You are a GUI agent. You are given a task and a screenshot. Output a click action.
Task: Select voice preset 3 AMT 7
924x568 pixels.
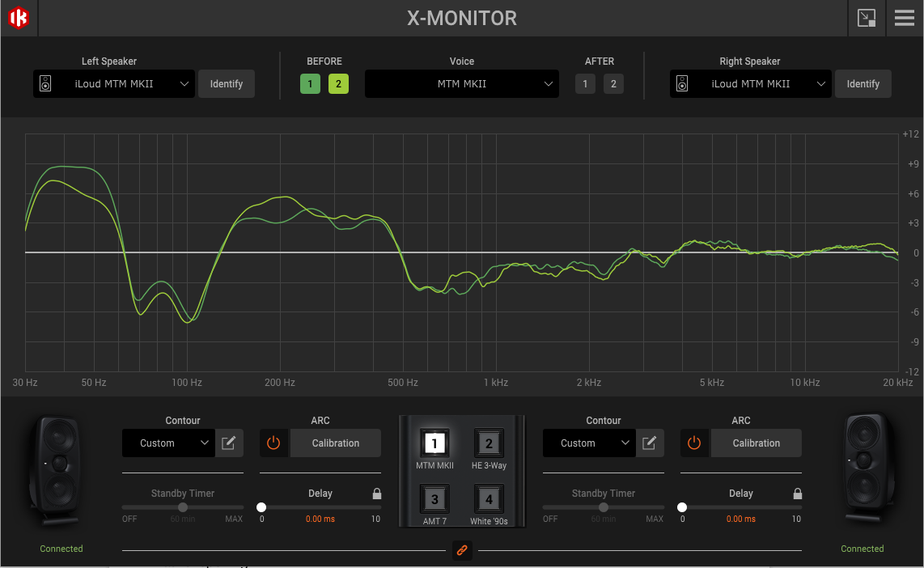434,499
